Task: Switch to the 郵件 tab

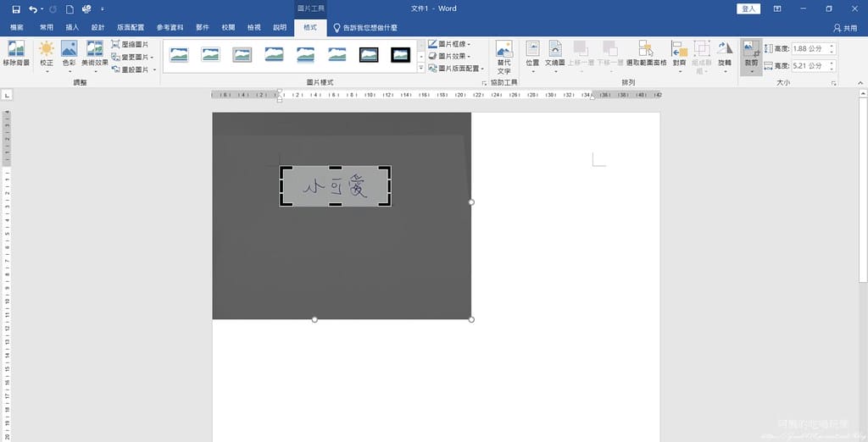Action: coord(203,27)
